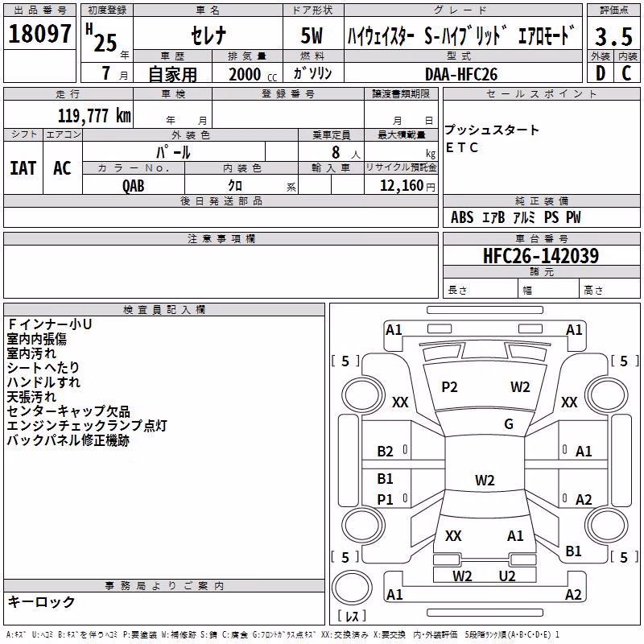Select エアB equipment entry
The width and height of the screenshot is (644, 644).
point(493,217)
